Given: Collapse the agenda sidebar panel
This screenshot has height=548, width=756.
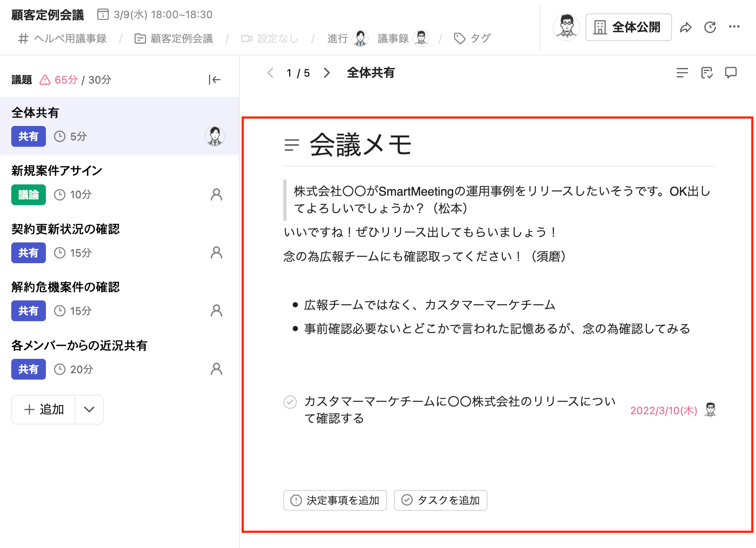Looking at the screenshot, I should [x=215, y=80].
